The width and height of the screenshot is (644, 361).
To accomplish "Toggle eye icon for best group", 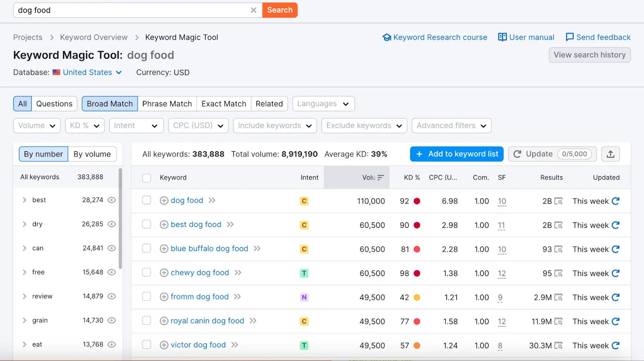I will (112, 200).
